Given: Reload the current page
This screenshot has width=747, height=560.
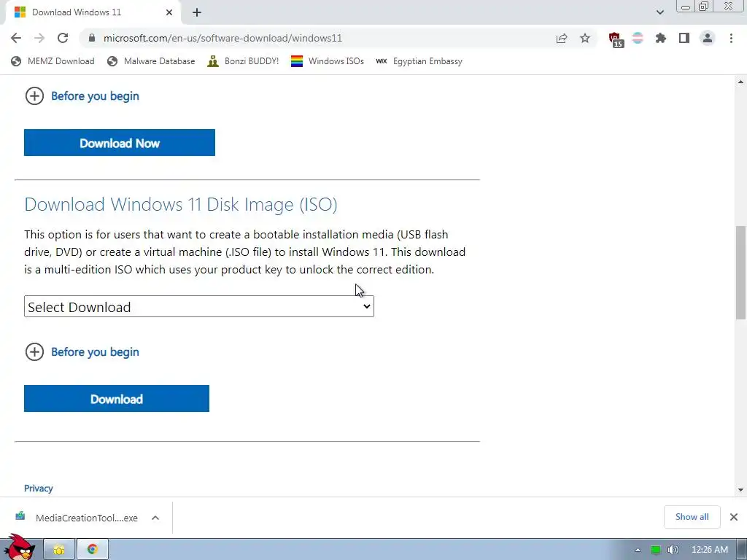Looking at the screenshot, I should click(63, 38).
